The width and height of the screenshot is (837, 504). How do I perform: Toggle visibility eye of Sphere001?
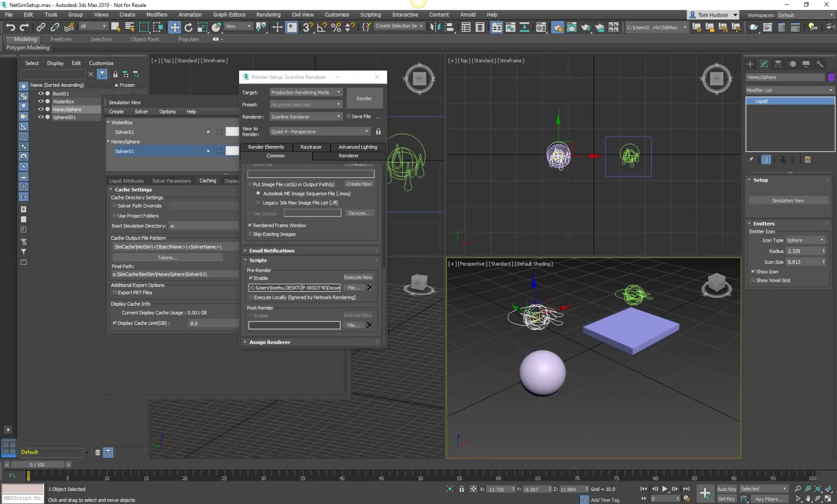pyautogui.click(x=41, y=117)
